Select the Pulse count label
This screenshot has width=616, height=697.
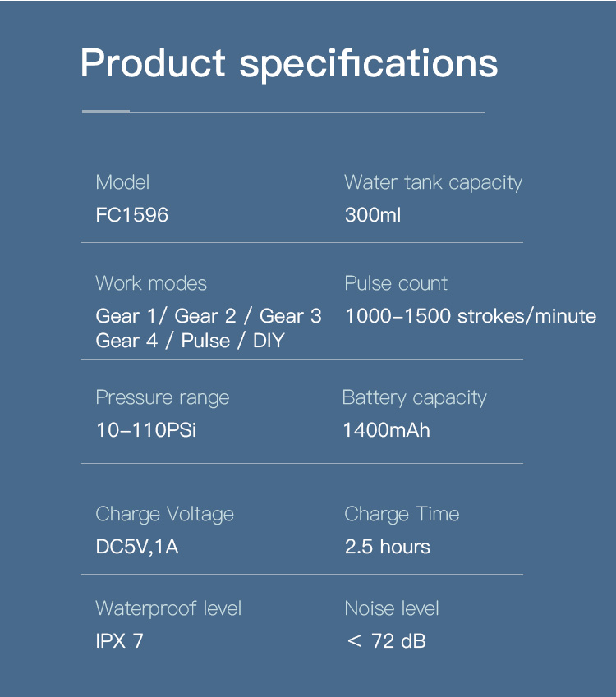click(396, 283)
